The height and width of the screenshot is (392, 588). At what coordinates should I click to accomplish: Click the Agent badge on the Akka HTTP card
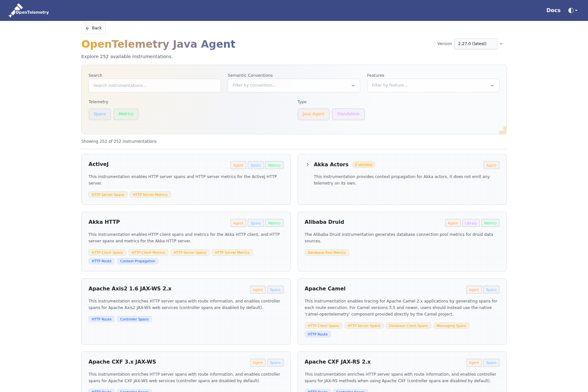[x=238, y=223]
